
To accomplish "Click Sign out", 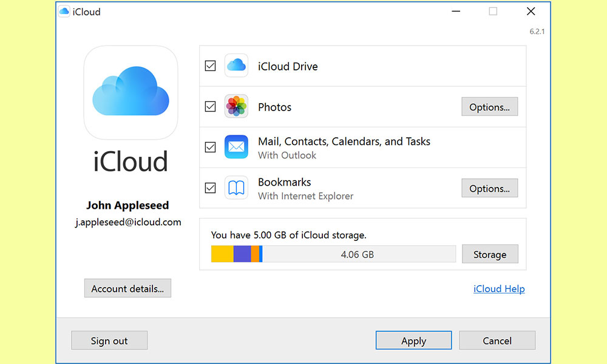I will point(109,340).
